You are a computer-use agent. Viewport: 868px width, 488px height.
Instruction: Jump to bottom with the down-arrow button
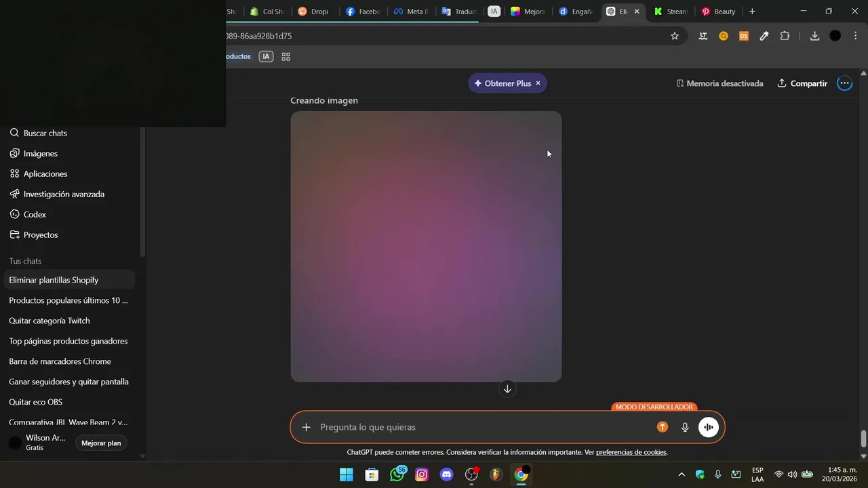coord(507,389)
